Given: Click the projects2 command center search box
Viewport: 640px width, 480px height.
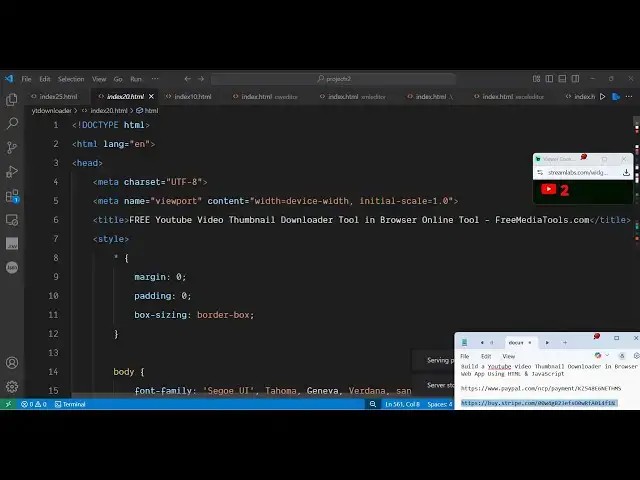Looking at the screenshot, I should (x=333, y=79).
